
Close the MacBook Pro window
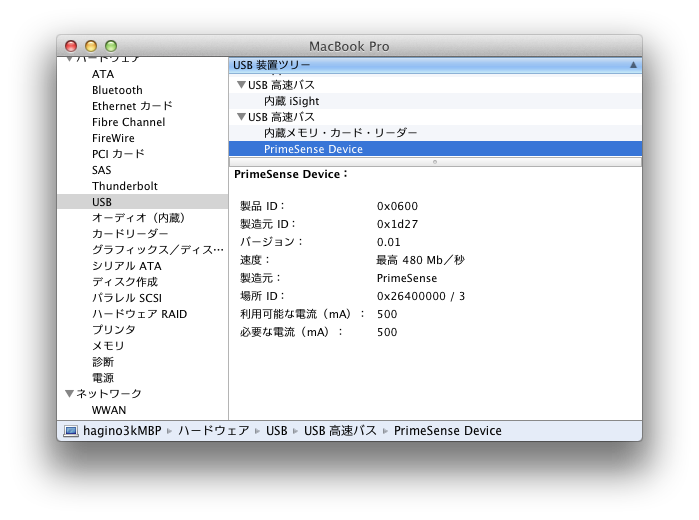[x=71, y=46]
